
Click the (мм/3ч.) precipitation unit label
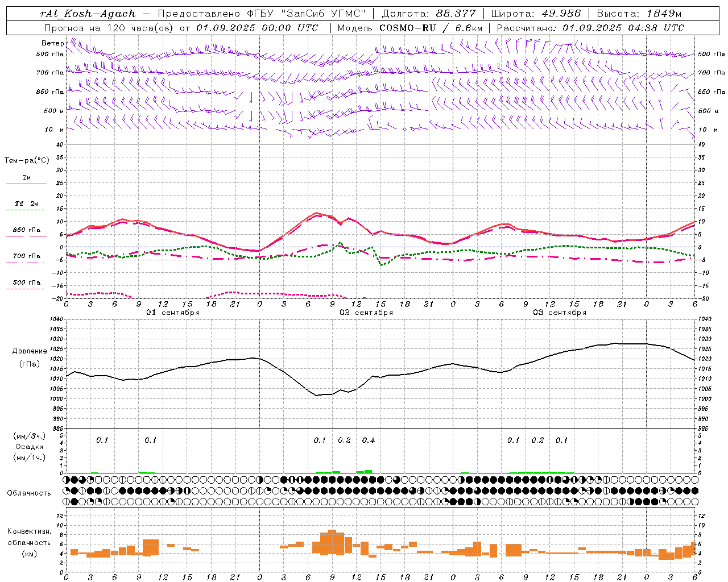(x=30, y=436)
